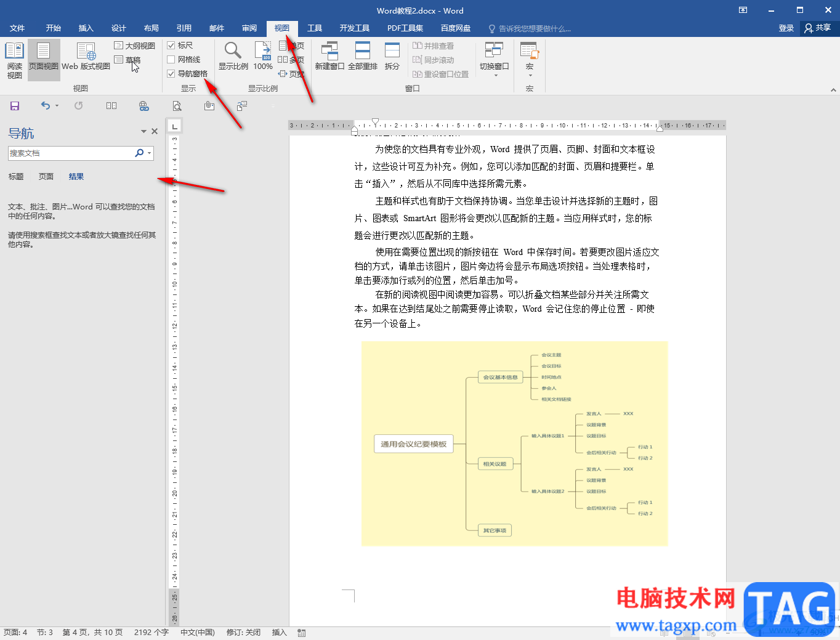The image size is (840, 640).
Task: Enable the Gridlines (网格线) checkbox
Action: (x=171, y=60)
